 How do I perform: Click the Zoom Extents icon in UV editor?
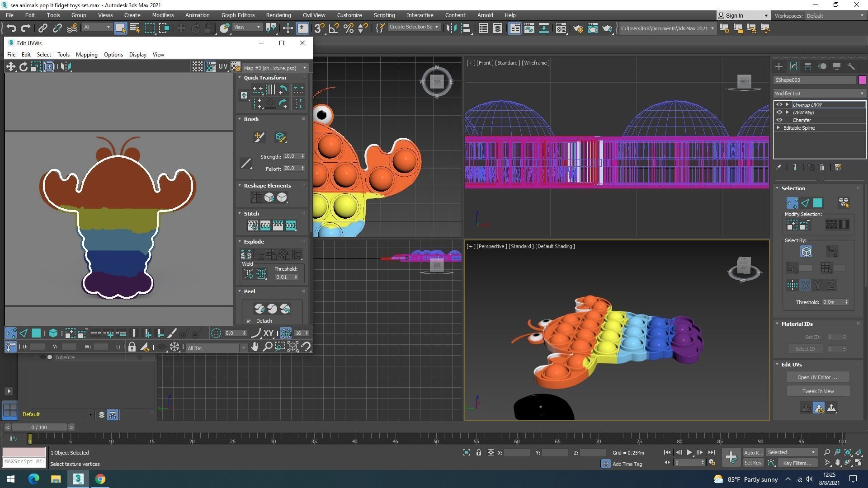point(292,347)
